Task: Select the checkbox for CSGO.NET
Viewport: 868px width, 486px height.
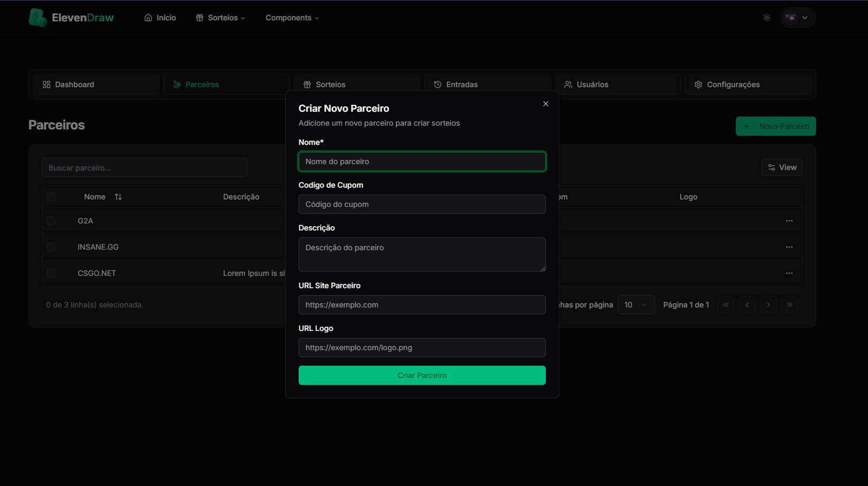Action: pyautogui.click(x=51, y=273)
